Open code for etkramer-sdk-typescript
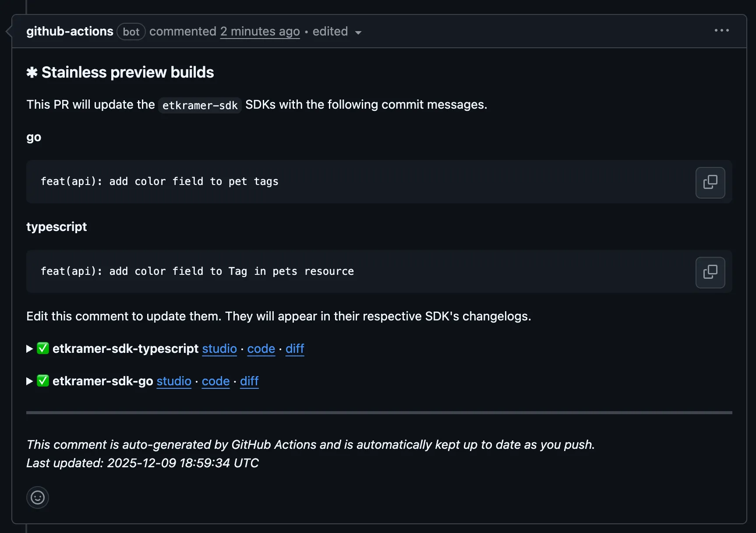 [261, 349]
